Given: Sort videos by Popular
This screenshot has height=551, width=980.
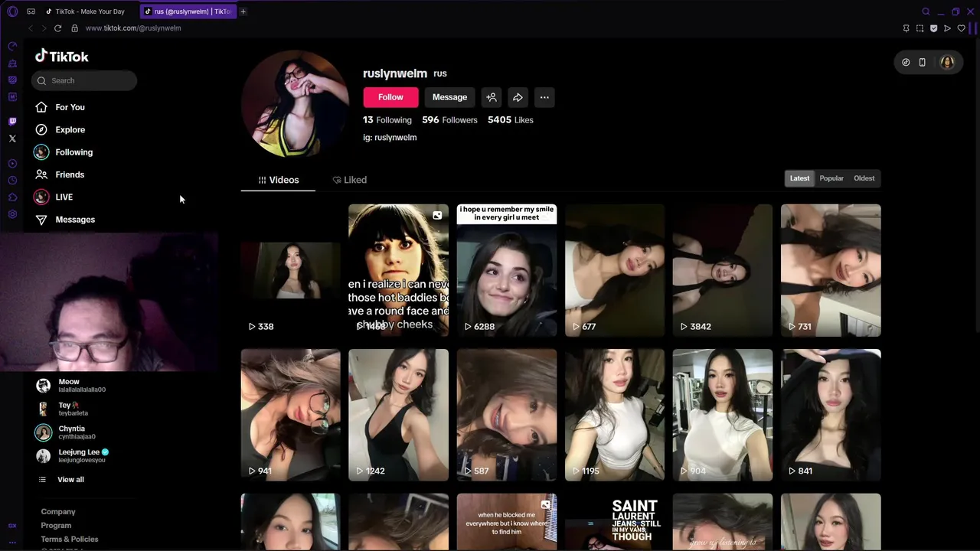Looking at the screenshot, I should point(831,178).
